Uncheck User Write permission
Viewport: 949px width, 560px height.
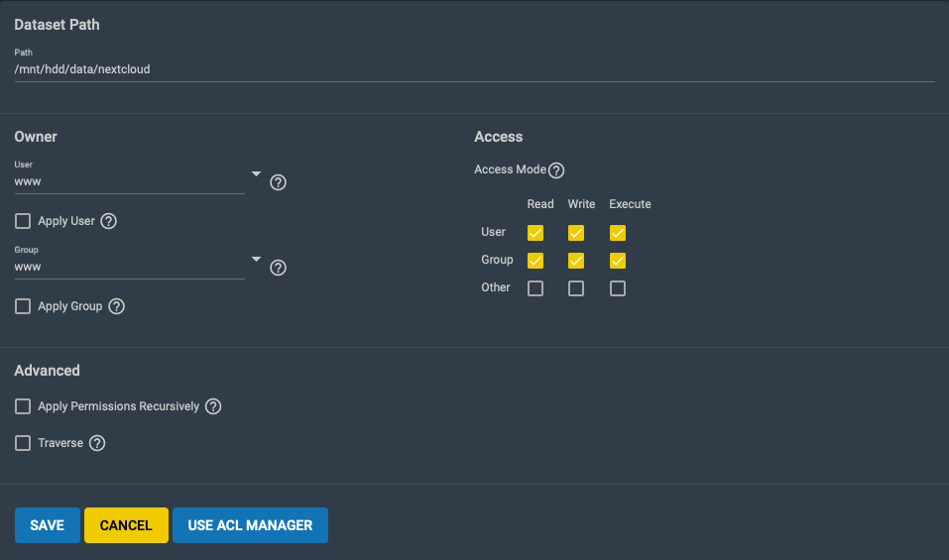[576, 233]
